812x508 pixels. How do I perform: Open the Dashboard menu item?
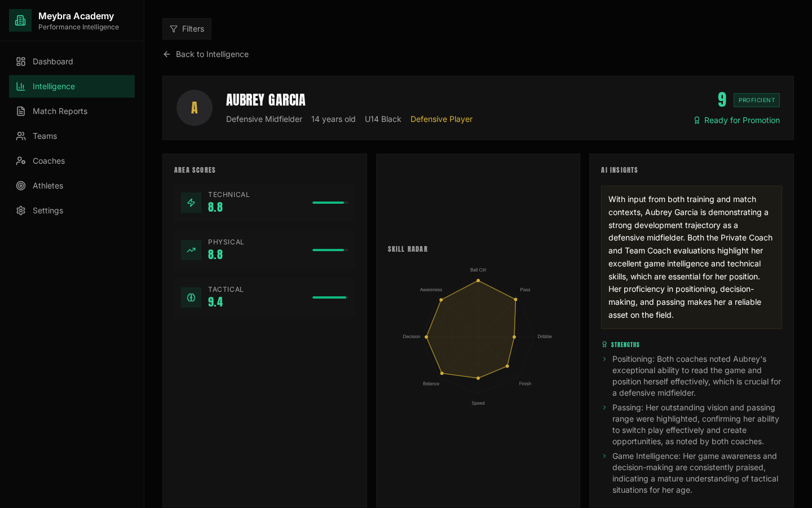[x=72, y=62]
